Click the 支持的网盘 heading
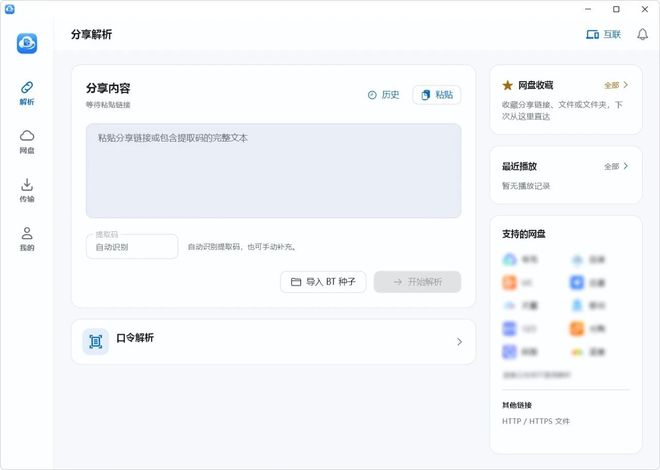Screen dimensions: 660x470 (524, 234)
